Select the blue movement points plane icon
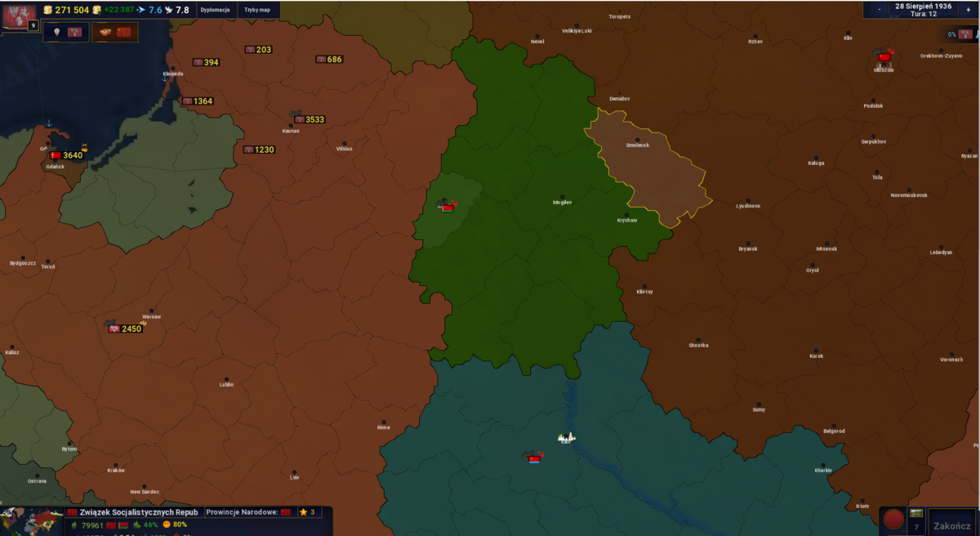The height and width of the screenshot is (536, 980). [141, 10]
